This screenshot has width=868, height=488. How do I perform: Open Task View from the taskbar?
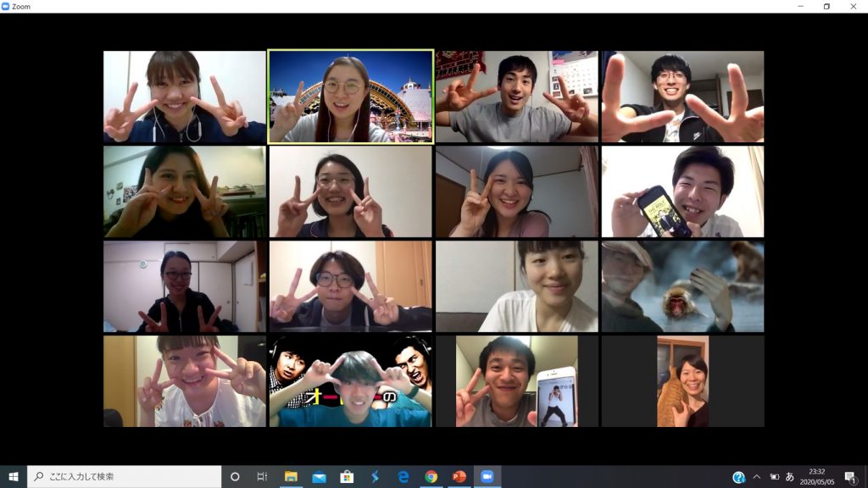262,476
